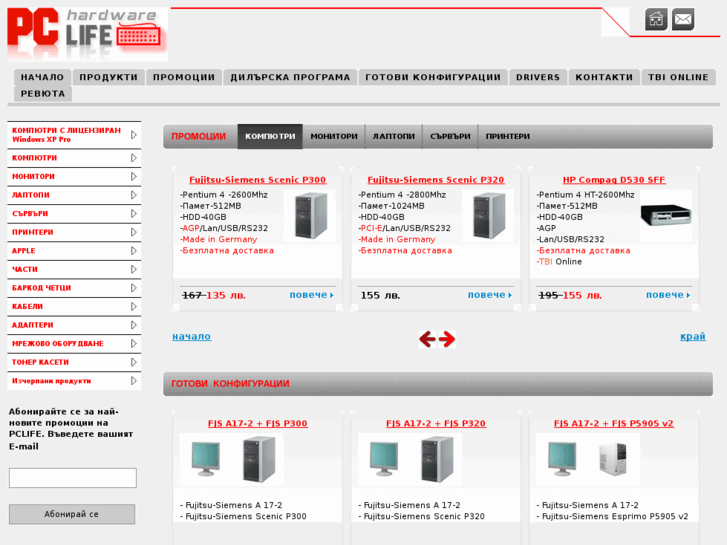Expand the ПРИНТЕРИ sidebar arrow
The width and height of the screenshot is (727, 545).
click(134, 232)
